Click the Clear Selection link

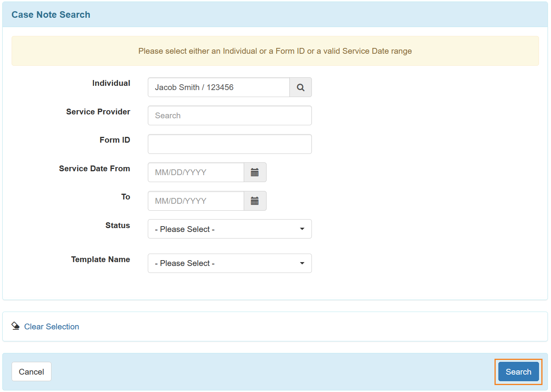[x=51, y=326]
